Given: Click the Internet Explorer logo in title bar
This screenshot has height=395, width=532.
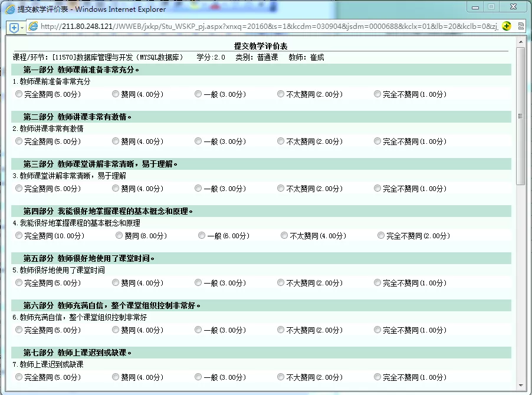Looking at the screenshot, I should click(10, 9).
